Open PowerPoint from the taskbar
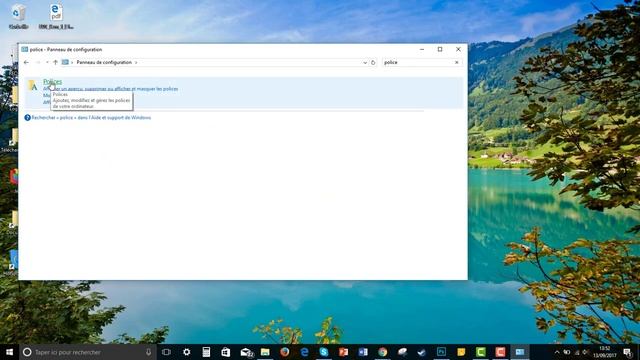 (x=344, y=352)
